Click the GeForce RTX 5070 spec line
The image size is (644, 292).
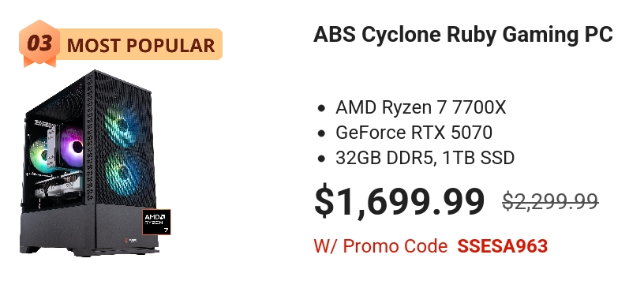click(x=414, y=133)
